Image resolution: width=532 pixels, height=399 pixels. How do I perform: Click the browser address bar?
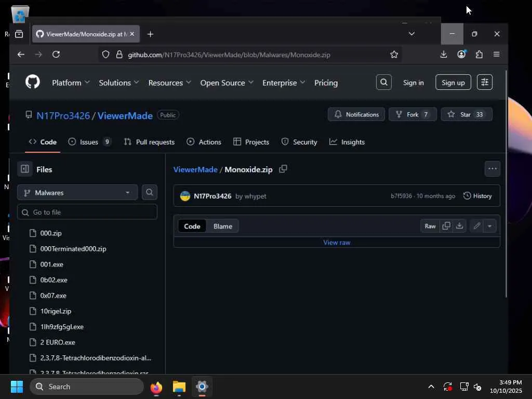(x=250, y=55)
